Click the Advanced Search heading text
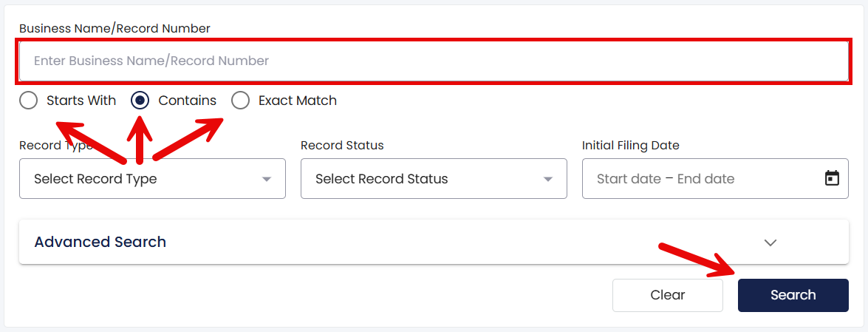 [100, 243]
